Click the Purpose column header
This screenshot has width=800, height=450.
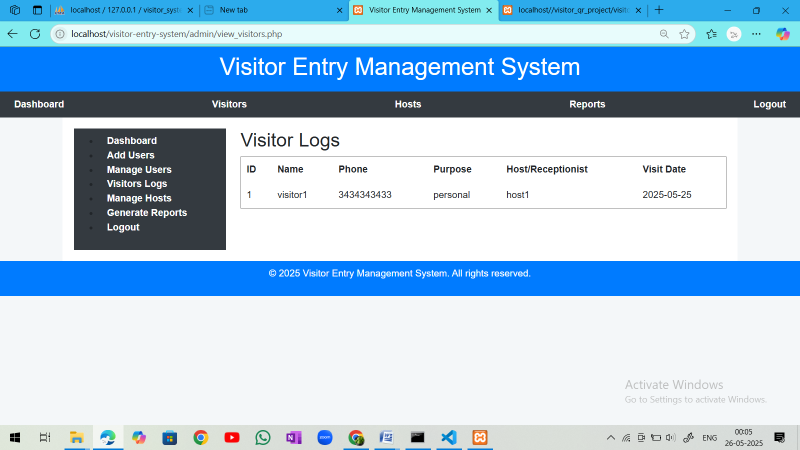tap(452, 169)
